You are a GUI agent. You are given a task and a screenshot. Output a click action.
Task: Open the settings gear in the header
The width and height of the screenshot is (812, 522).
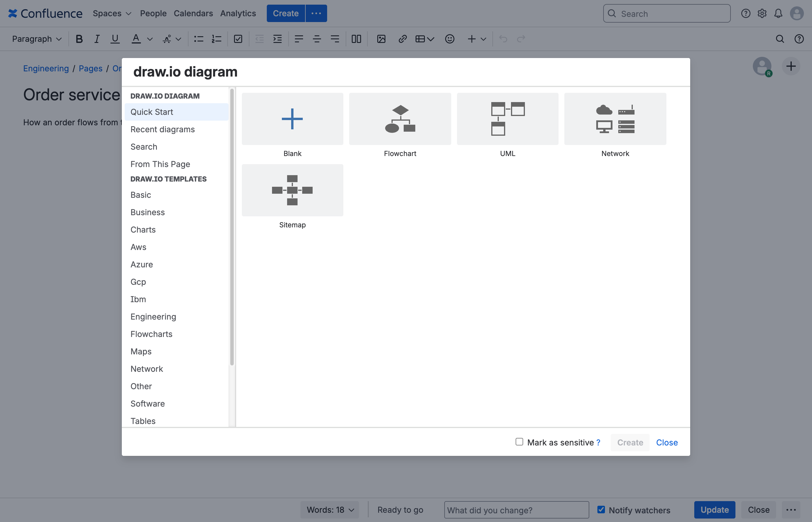point(762,14)
